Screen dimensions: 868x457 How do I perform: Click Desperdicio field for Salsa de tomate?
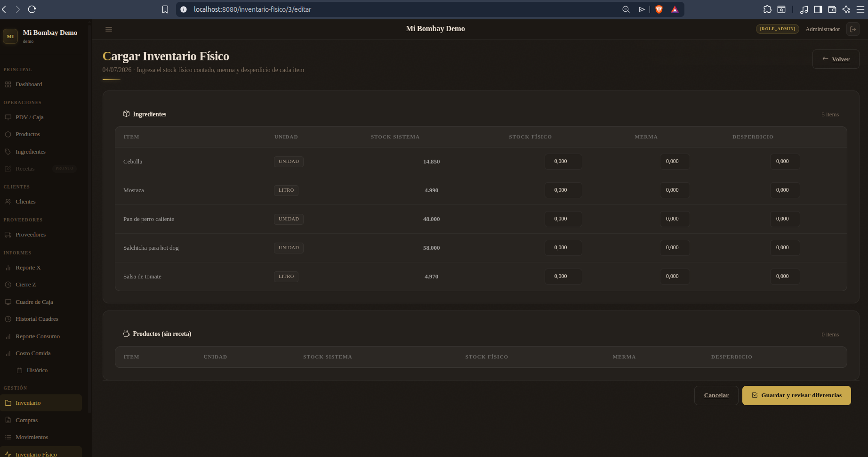pos(785,277)
